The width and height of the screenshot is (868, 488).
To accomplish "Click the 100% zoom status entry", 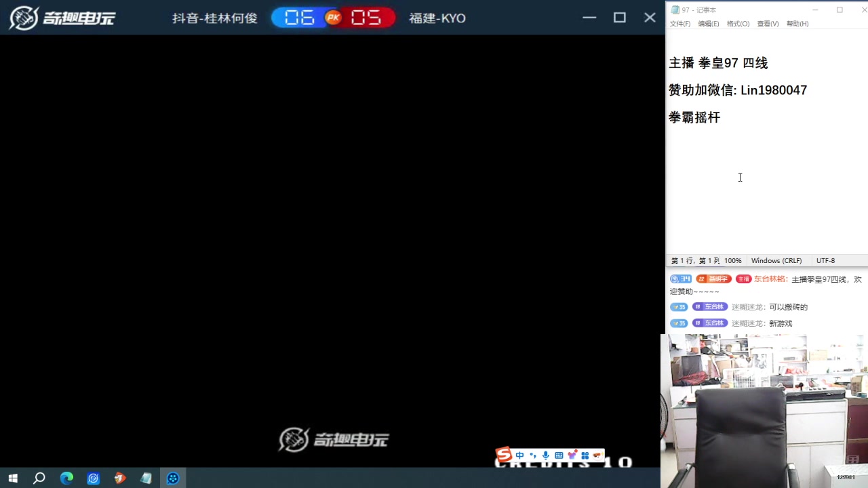I will point(732,261).
